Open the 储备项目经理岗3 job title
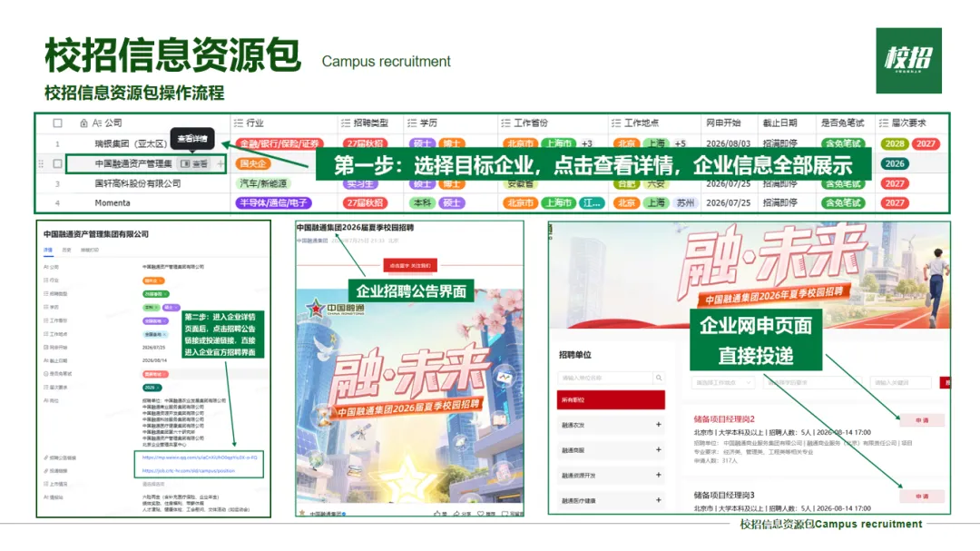The image size is (980, 551). [724, 495]
